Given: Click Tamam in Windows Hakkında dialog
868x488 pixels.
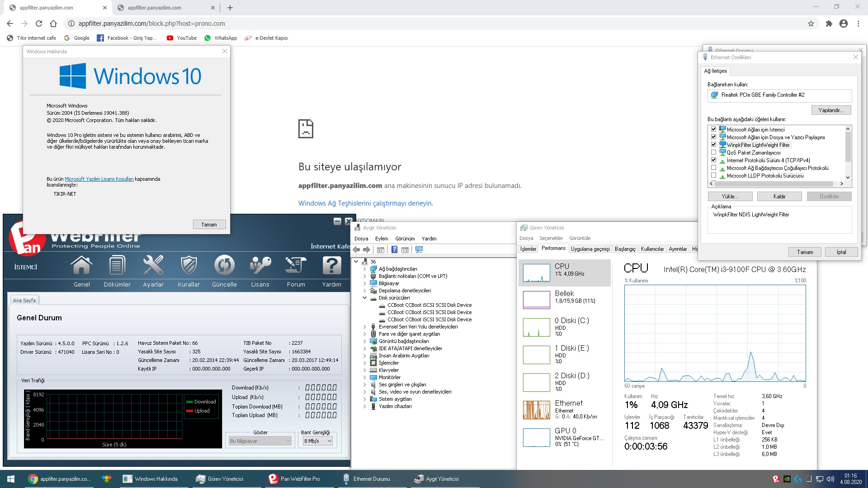Looking at the screenshot, I should [209, 225].
